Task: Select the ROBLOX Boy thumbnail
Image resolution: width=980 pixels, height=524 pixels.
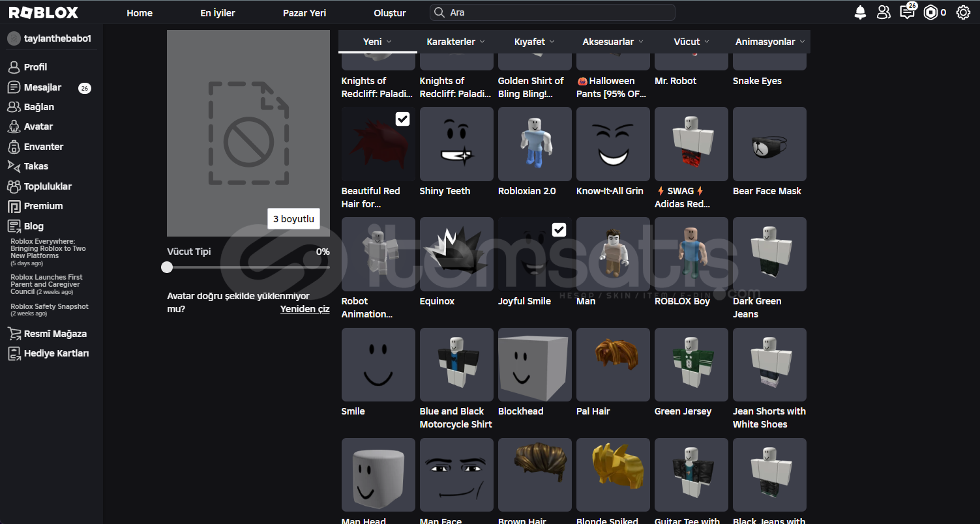Action: (x=691, y=254)
